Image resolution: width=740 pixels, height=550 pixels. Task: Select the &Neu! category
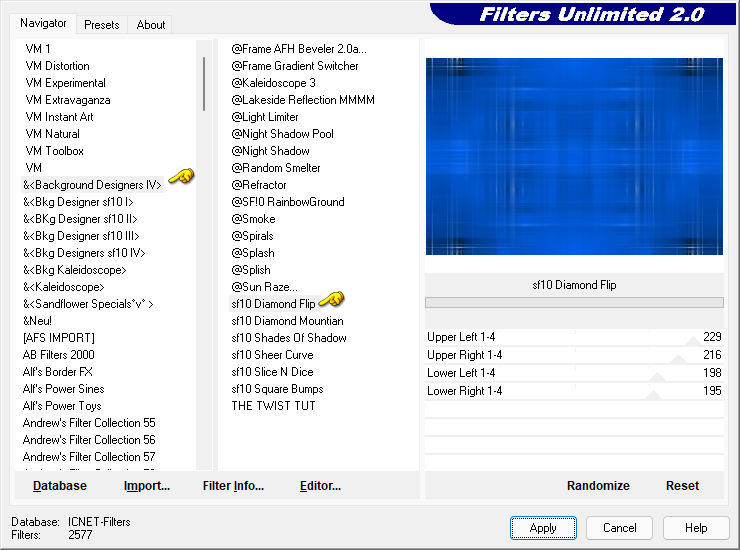pyautogui.click(x=37, y=321)
